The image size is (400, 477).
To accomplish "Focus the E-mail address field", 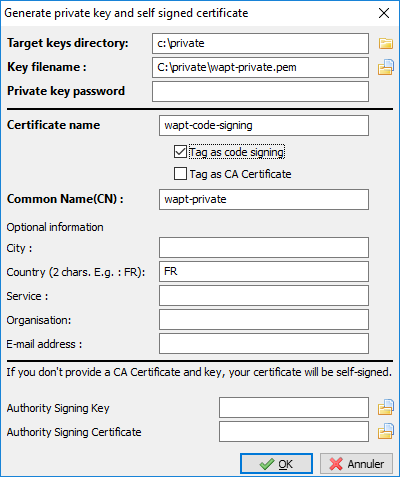I will (x=264, y=343).
